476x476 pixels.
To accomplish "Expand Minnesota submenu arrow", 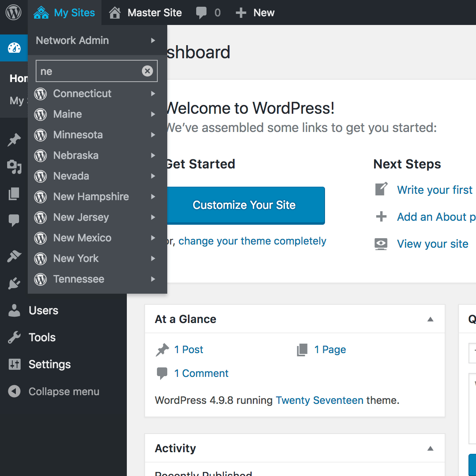I will tap(153, 135).
